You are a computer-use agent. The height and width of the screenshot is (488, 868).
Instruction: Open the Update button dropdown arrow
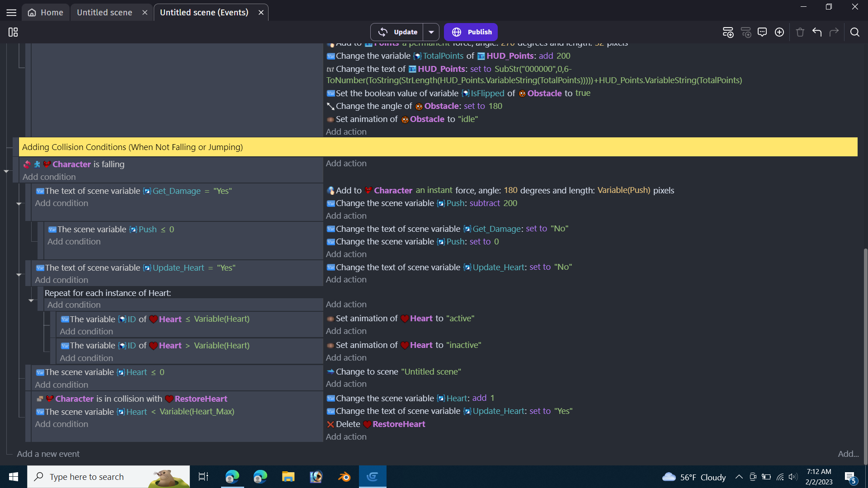431,32
